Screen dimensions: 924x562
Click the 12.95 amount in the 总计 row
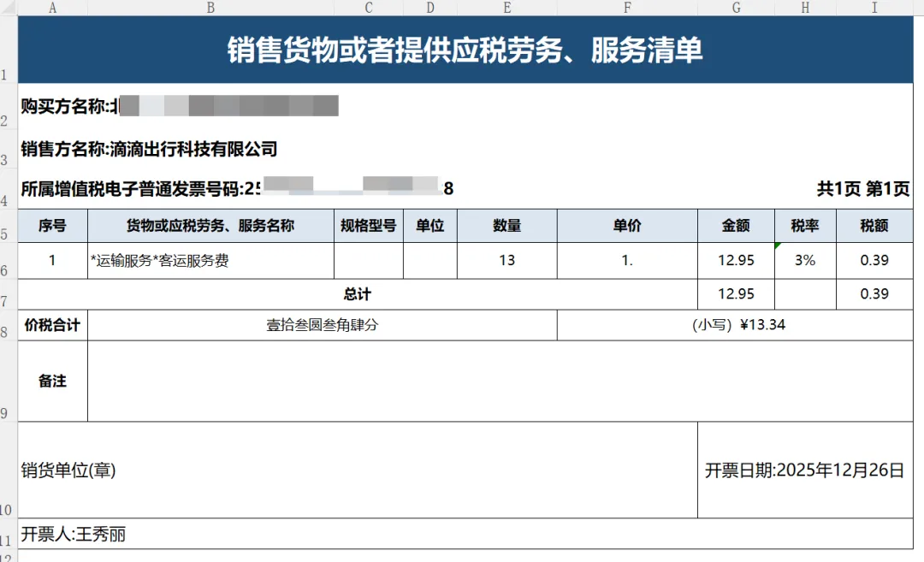point(736,294)
